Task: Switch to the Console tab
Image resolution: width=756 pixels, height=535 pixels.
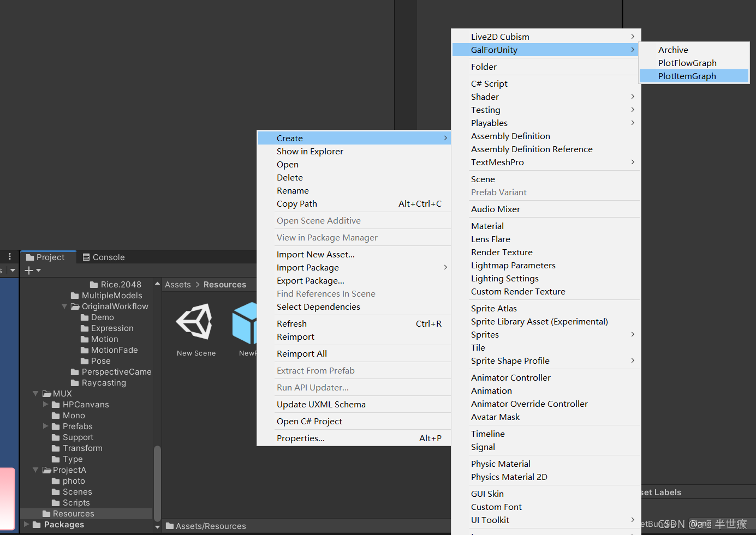Action: 104,257
